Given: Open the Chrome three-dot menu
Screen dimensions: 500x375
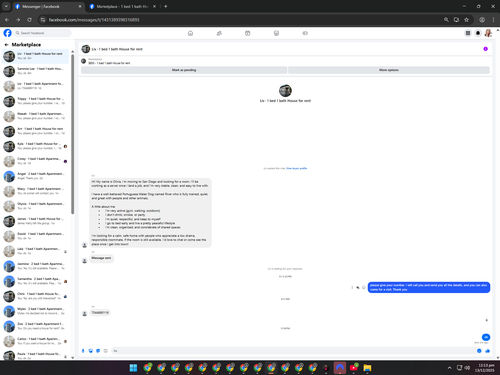Looking at the screenshot, I should point(493,20).
